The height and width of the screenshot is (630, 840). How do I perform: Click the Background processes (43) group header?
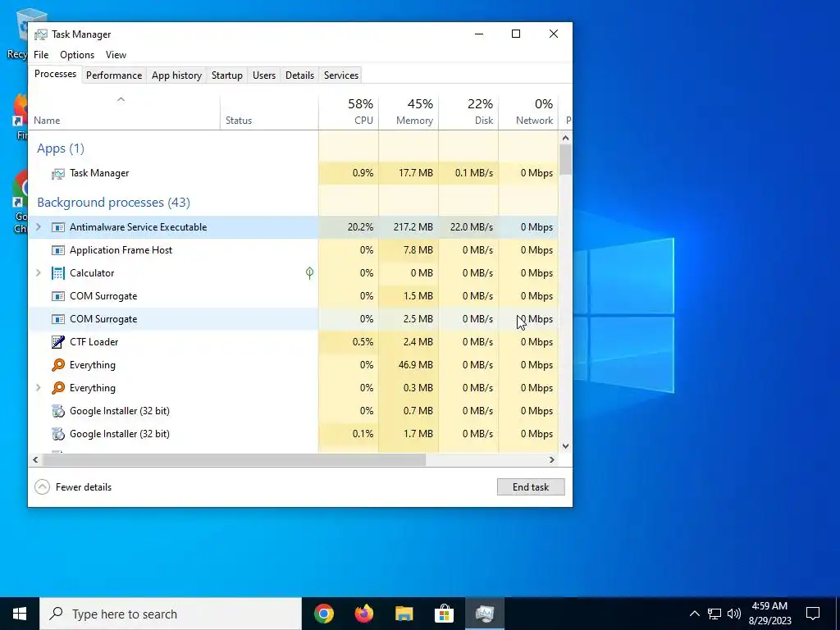click(113, 203)
